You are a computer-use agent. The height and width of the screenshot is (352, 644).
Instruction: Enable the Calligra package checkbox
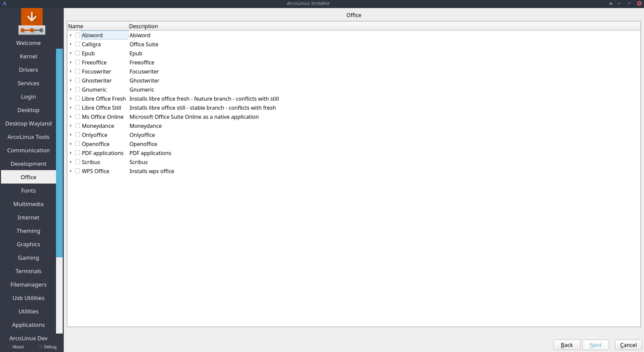click(x=77, y=44)
